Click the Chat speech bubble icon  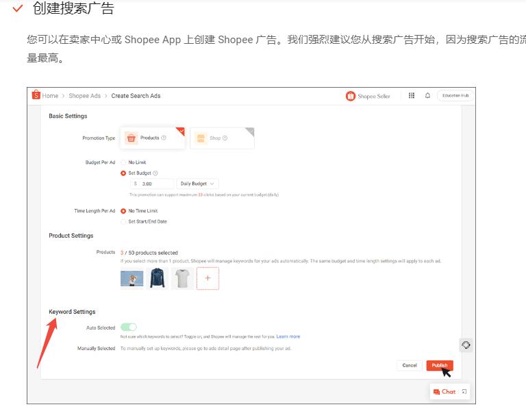click(436, 392)
